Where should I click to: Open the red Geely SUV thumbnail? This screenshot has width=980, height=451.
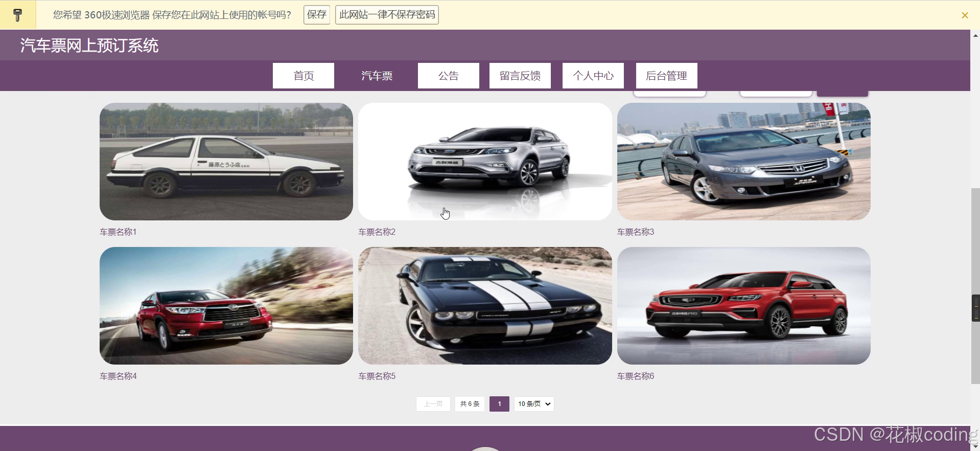pyautogui.click(x=744, y=306)
